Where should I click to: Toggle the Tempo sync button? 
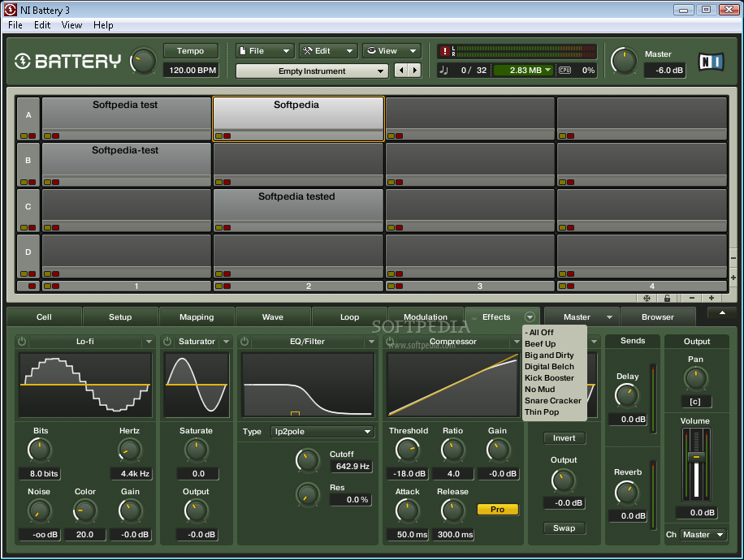190,51
